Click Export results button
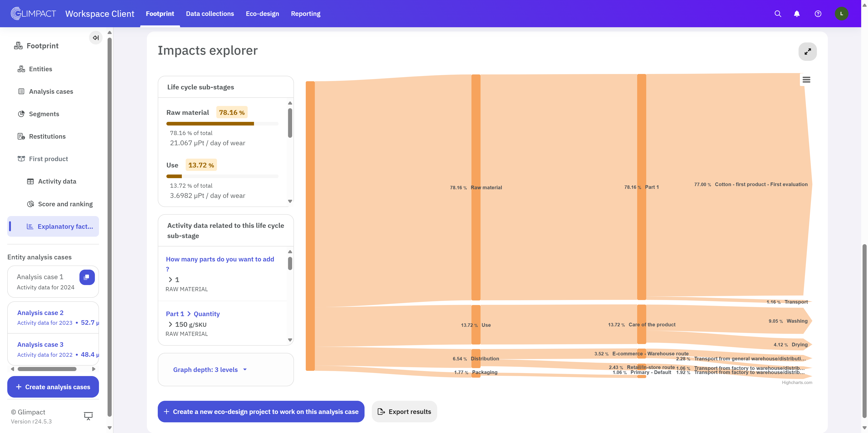This screenshot has height=433, width=868. tap(404, 411)
